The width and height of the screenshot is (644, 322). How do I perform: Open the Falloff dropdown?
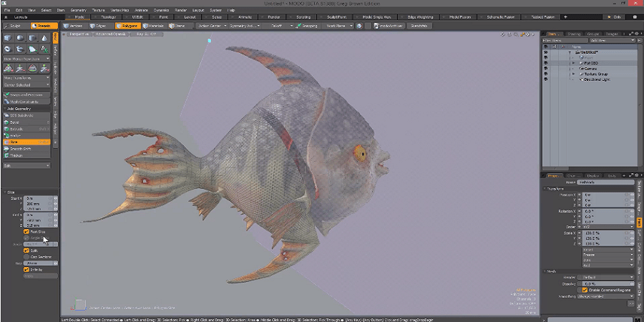(279, 26)
